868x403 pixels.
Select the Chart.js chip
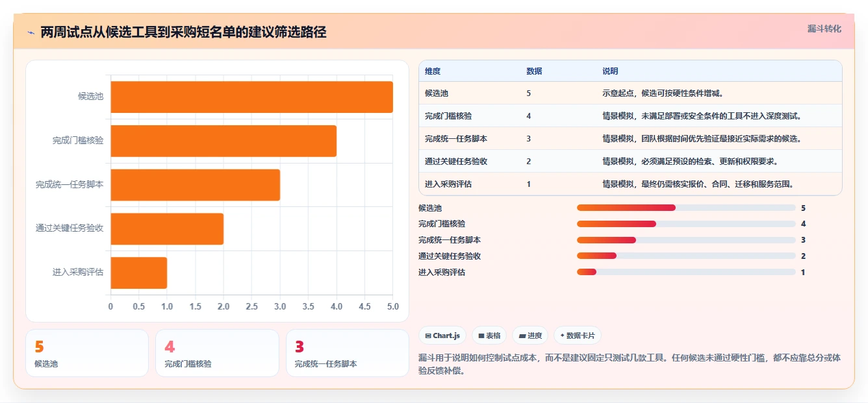[x=442, y=336]
